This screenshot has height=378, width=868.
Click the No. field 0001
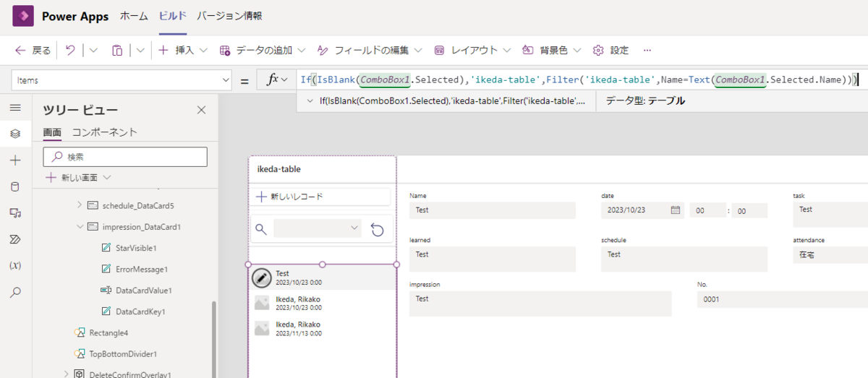click(783, 299)
